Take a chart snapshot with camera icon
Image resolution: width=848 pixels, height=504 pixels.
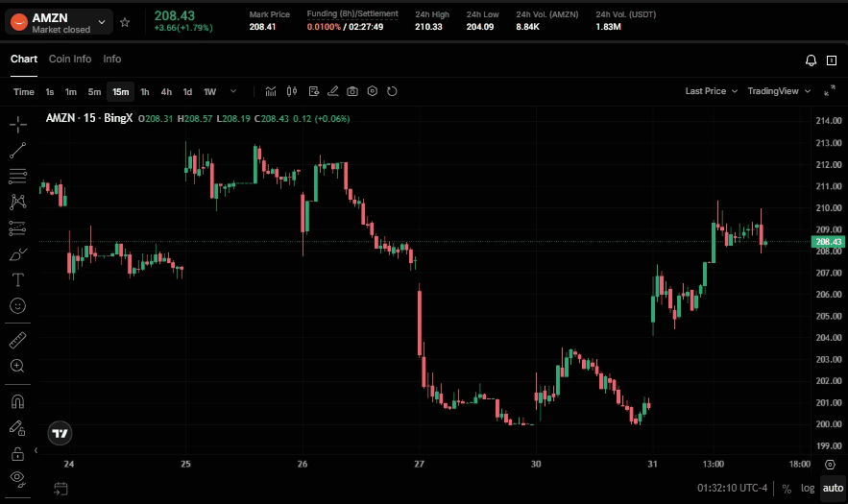coord(352,91)
